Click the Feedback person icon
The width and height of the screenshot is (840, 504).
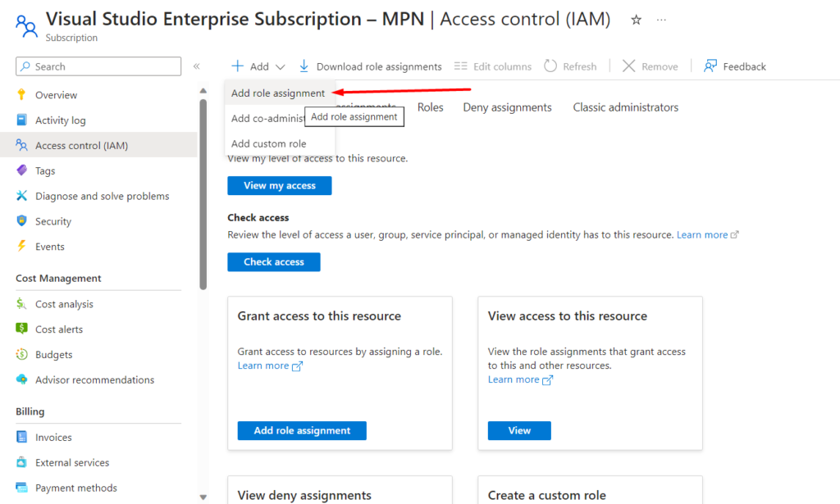pos(710,66)
